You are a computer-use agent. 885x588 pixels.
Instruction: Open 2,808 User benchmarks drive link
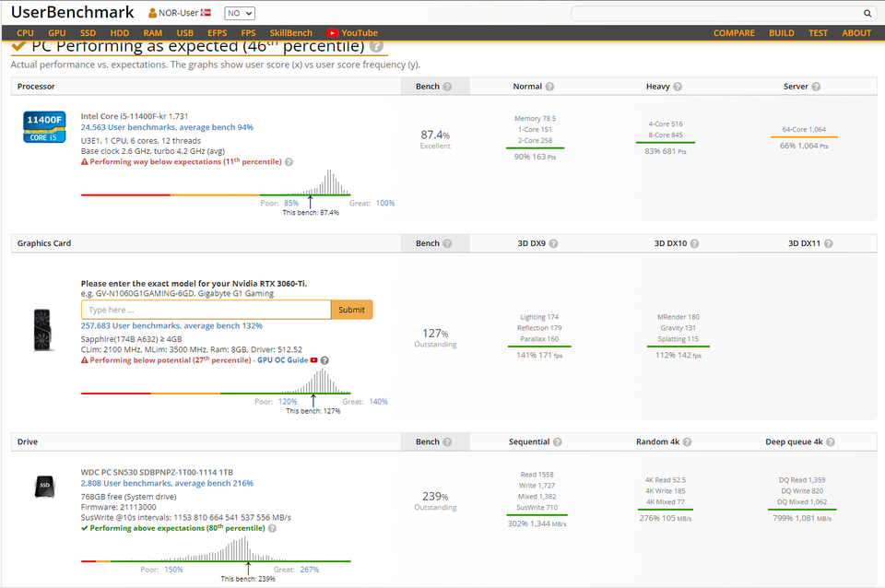[x=167, y=483]
